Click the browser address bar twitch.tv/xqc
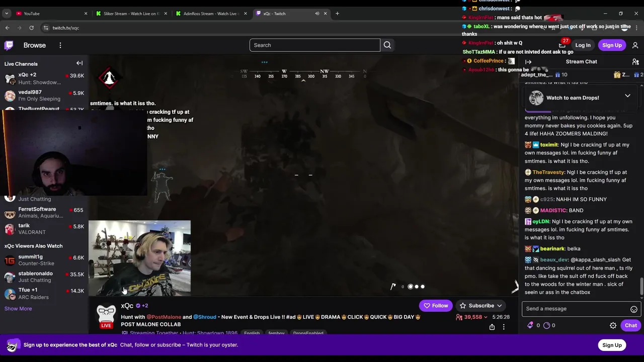The width and height of the screenshot is (644, 362). pyautogui.click(x=65, y=28)
